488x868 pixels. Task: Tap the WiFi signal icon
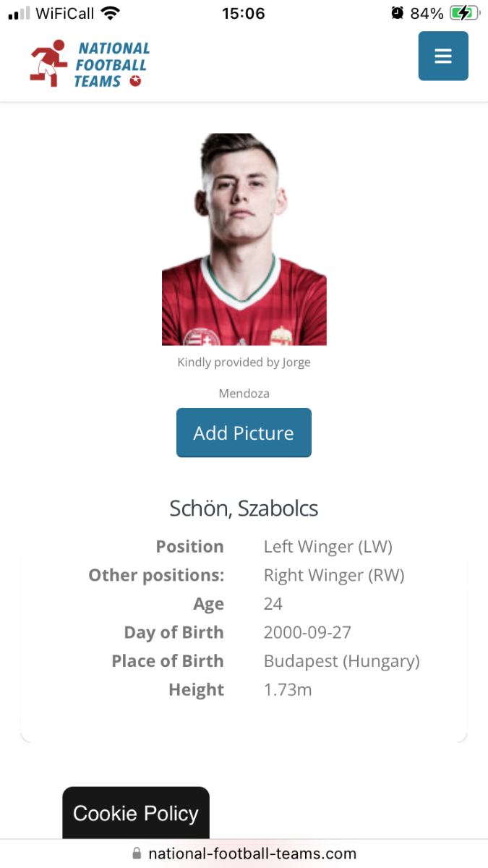110,13
